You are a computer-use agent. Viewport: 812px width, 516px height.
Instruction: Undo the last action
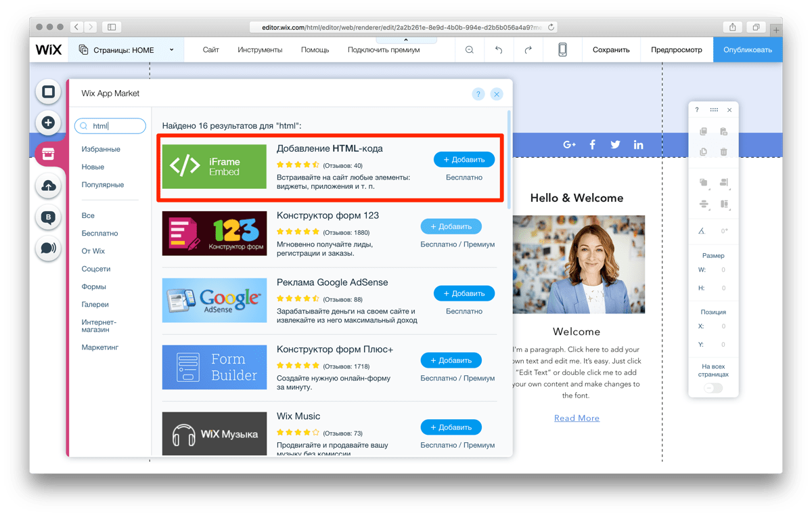point(499,49)
